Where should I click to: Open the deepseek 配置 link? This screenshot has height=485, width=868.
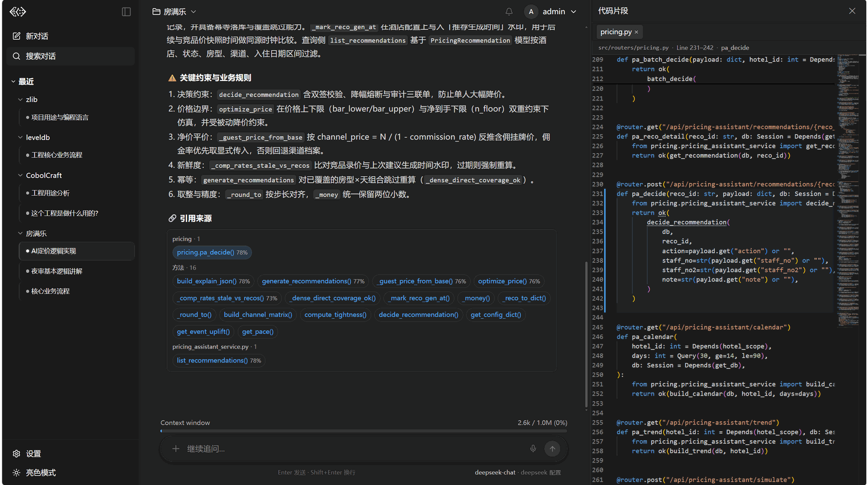click(541, 472)
